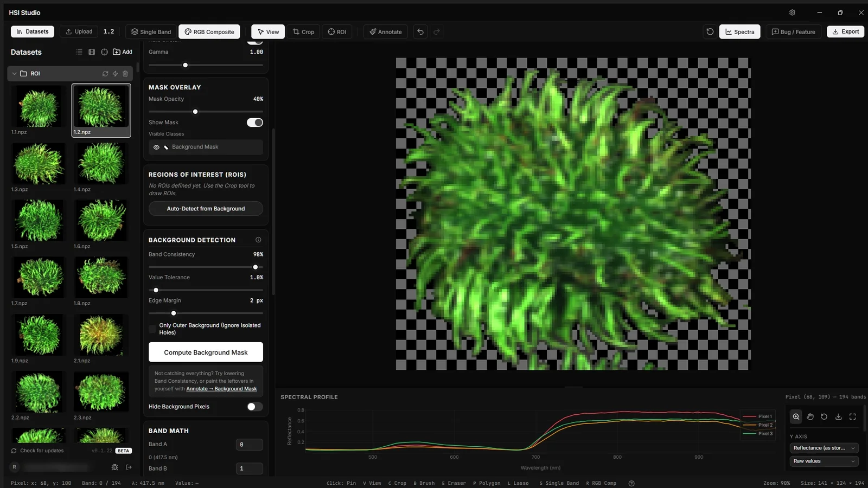Click the Mask Opacity slider handle

195,112
